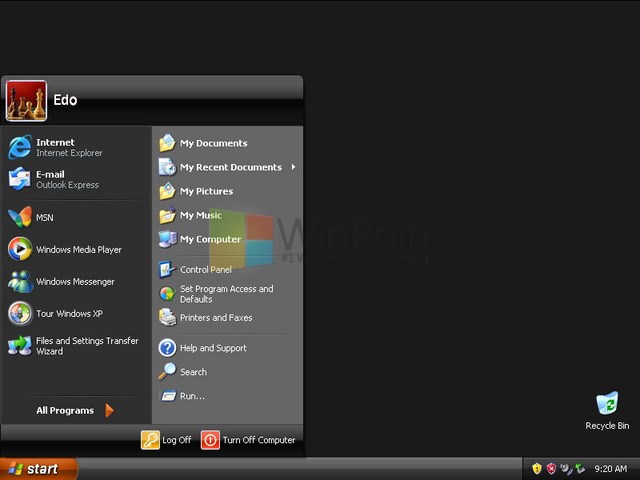Launch Windows Media Player icon
The height and width of the screenshot is (480, 640).
(x=20, y=249)
